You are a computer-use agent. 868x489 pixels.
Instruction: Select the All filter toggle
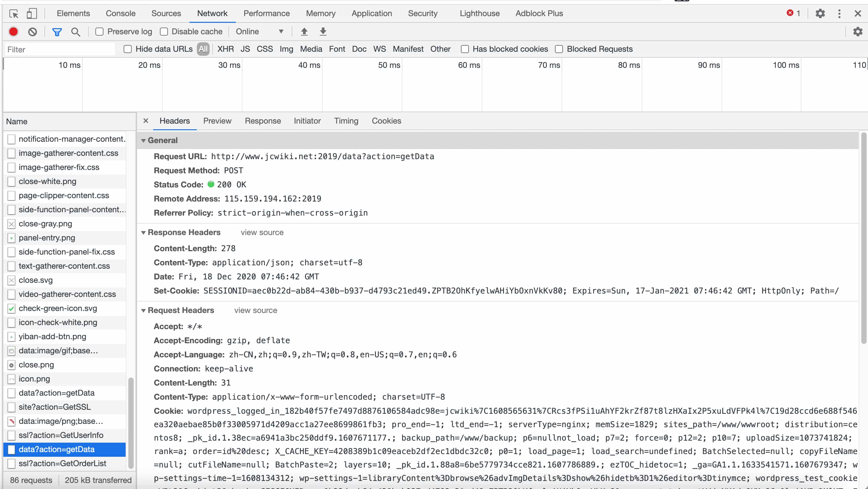(203, 49)
